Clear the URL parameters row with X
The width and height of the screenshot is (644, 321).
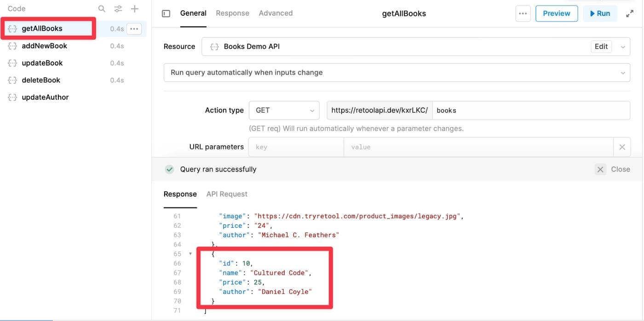622,147
